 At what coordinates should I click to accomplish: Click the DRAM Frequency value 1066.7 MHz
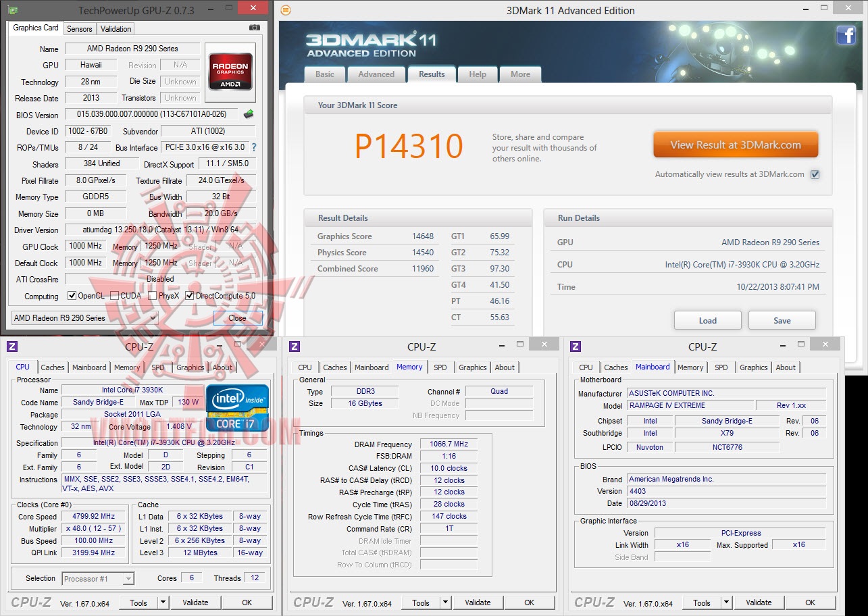449,444
